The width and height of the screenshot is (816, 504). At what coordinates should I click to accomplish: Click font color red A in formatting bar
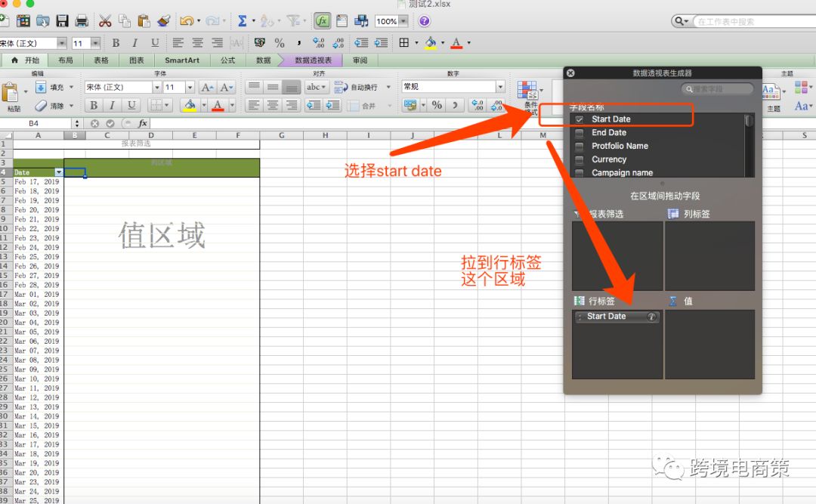[x=456, y=43]
